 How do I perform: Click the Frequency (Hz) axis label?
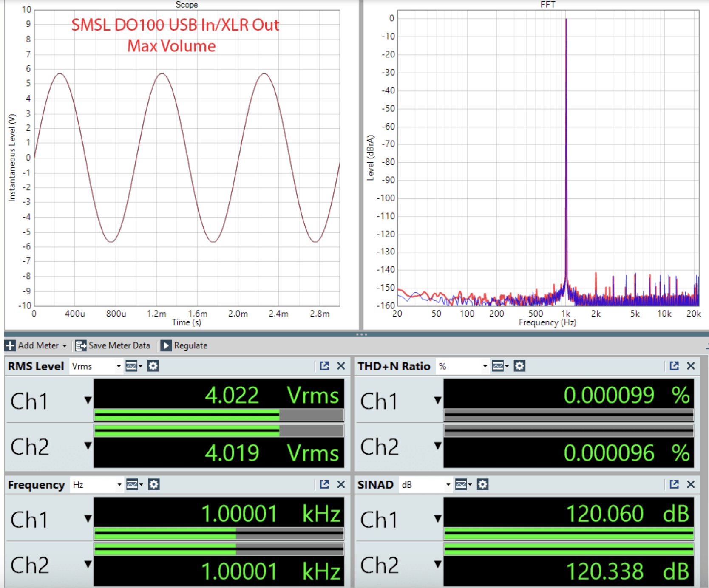(547, 322)
